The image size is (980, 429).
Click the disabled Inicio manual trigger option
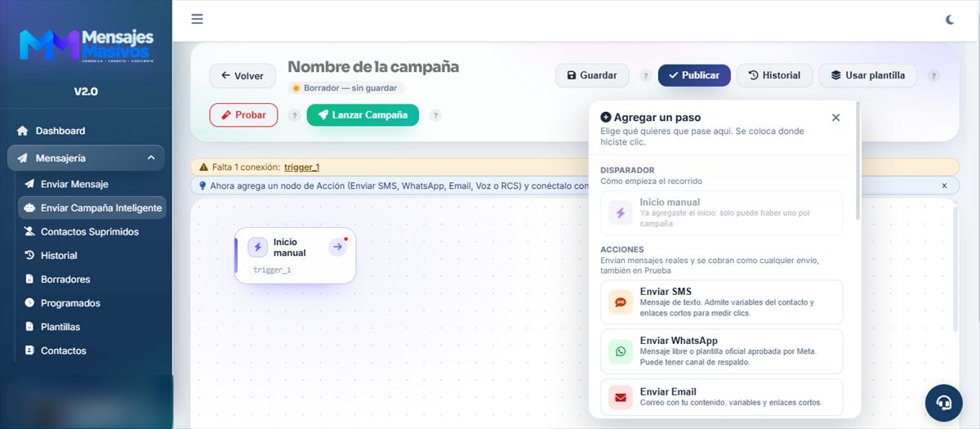(721, 213)
